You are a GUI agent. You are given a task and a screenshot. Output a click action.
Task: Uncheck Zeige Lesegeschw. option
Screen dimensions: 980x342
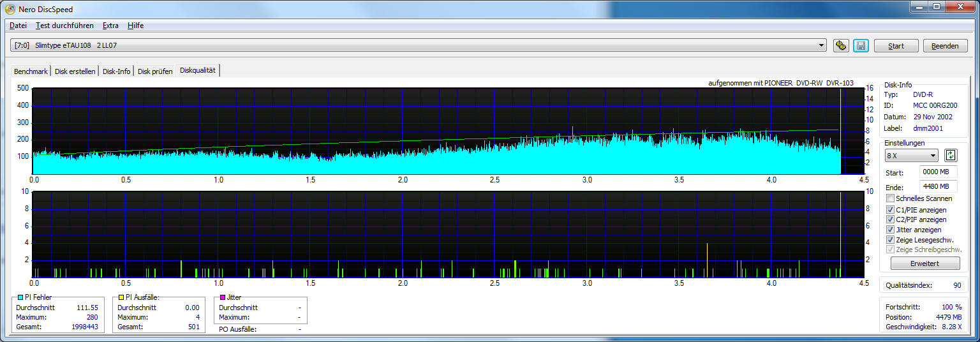coord(891,240)
